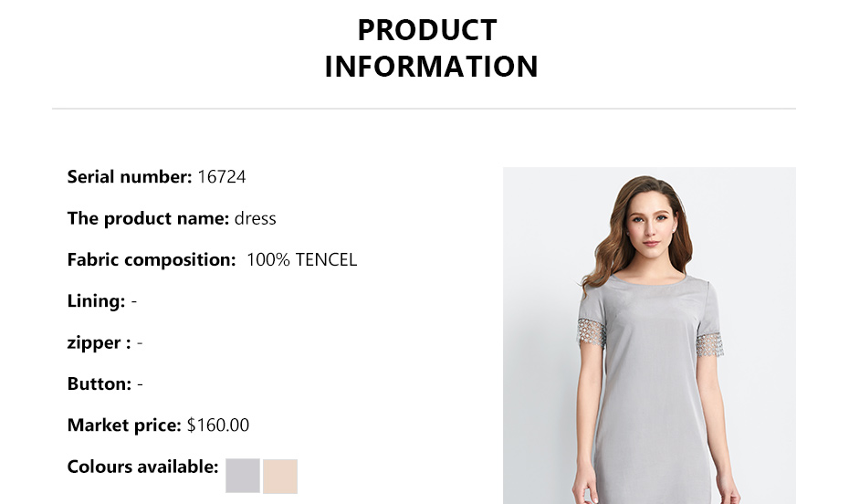Click 'The product name:' label
This screenshot has height=504, width=849.
click(148, 218)
